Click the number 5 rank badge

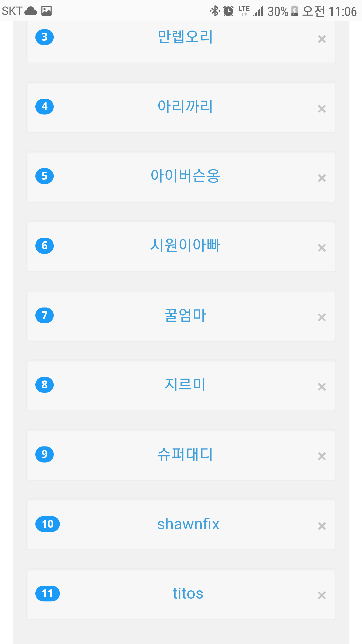pos(44,176)
